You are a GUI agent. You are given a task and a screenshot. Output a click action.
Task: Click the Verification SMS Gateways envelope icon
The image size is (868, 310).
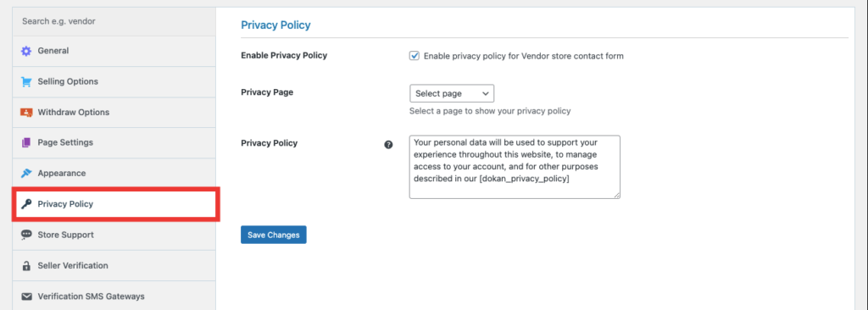(x=26, y=296)
